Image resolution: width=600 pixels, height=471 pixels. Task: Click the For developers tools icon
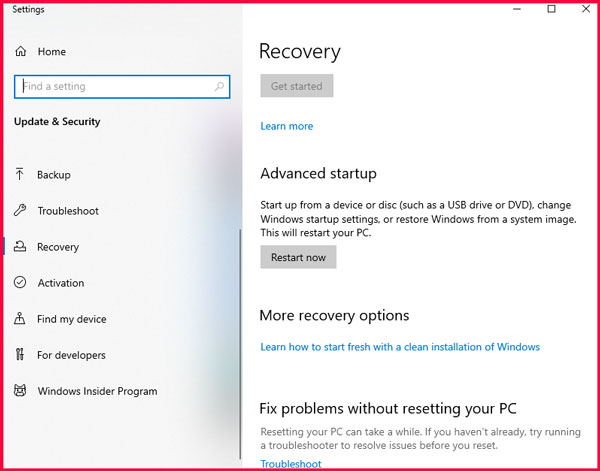tap(20, 354)
